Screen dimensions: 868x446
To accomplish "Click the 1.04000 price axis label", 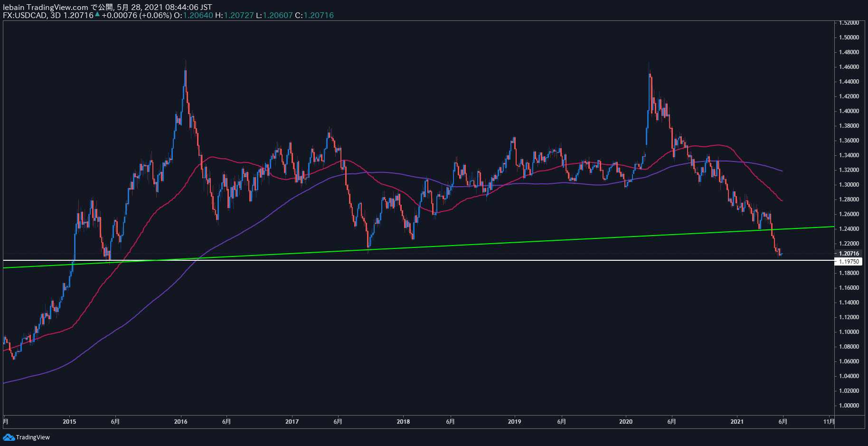I will click(x=849, y=376).
